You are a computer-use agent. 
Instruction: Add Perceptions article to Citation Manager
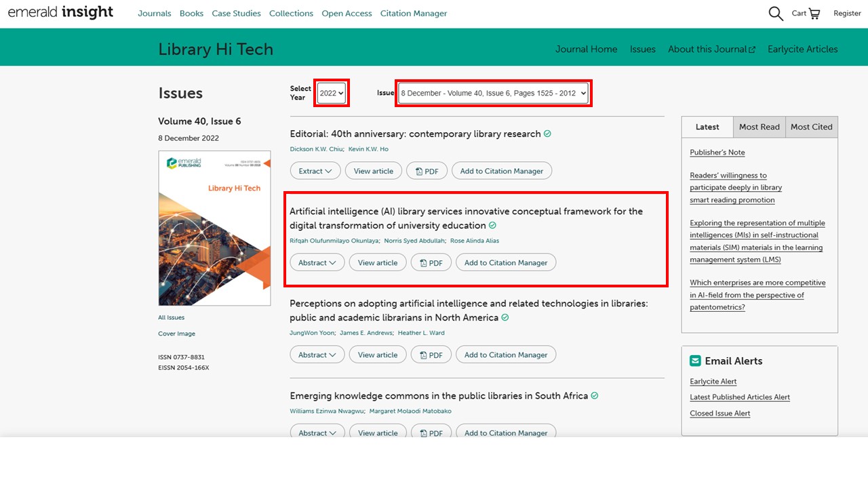506,354
